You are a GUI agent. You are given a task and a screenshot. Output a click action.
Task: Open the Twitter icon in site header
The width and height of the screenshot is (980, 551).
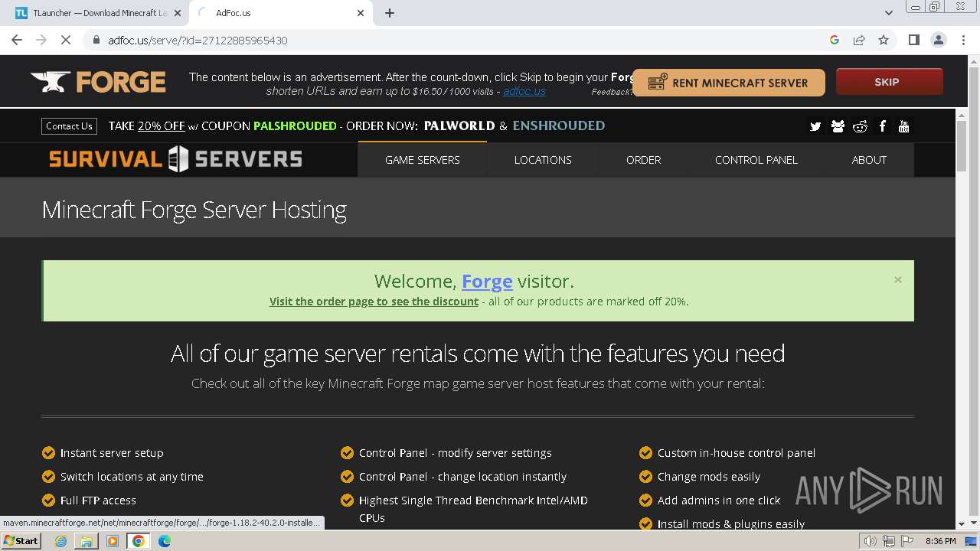tap(815, 126)
